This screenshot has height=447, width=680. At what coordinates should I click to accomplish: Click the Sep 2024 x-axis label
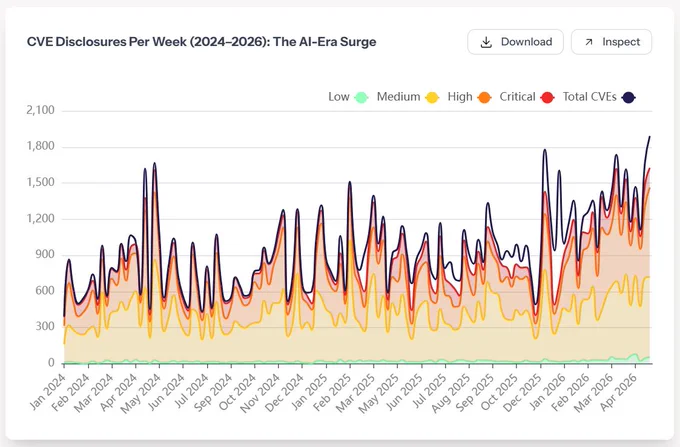click(x=213, y=391)
